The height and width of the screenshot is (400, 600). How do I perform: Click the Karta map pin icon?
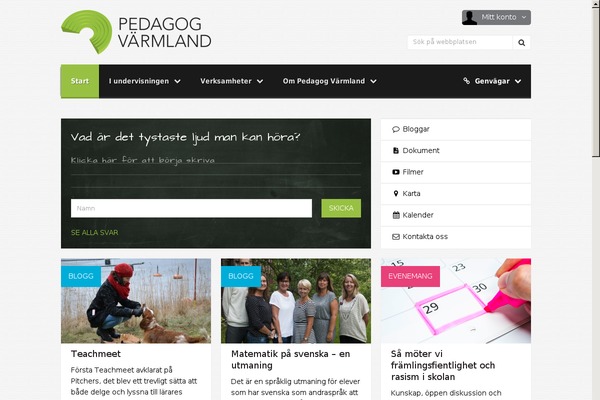(x=396, y=194)
